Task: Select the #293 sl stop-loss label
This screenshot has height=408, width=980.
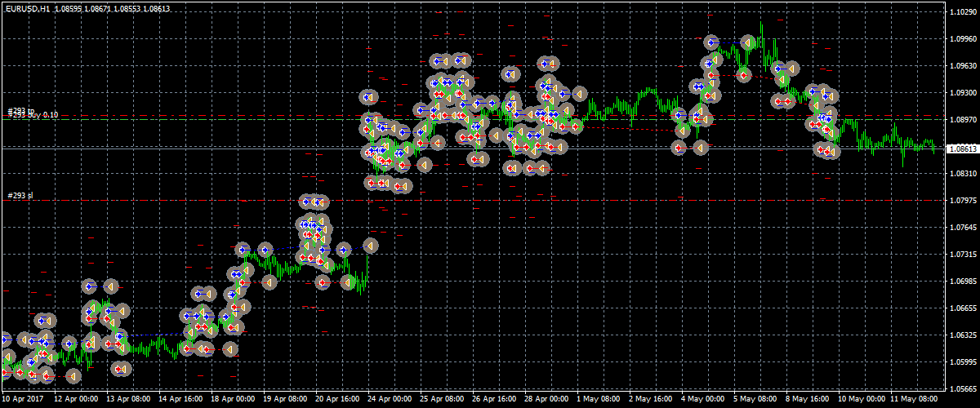Action: click(19, 196)
